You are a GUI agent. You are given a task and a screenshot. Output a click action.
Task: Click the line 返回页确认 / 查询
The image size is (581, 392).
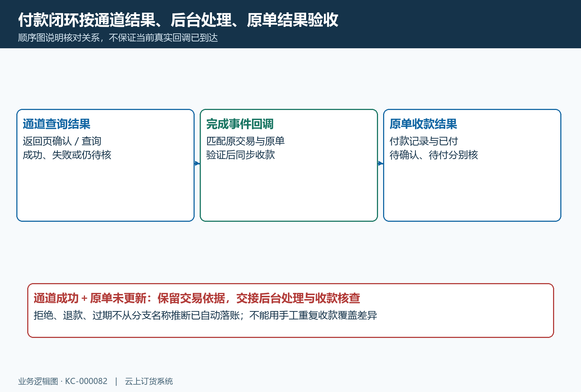click(62, 141)
